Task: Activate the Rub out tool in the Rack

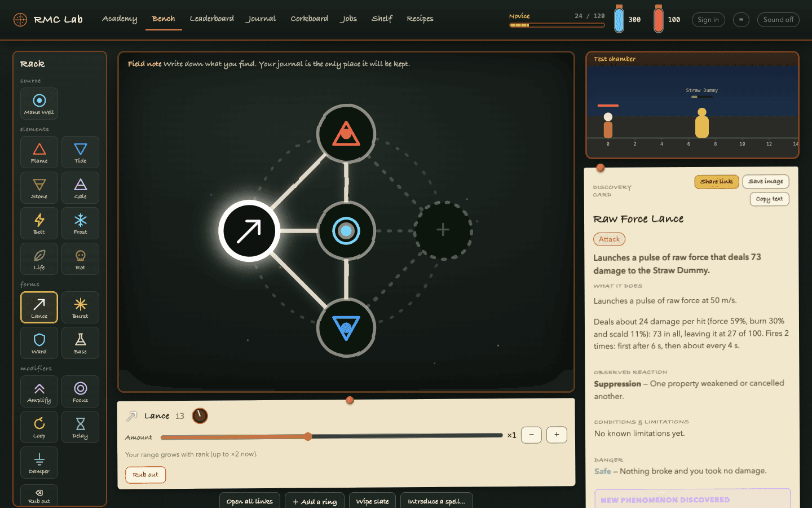Action: click(x=39, y=495)
